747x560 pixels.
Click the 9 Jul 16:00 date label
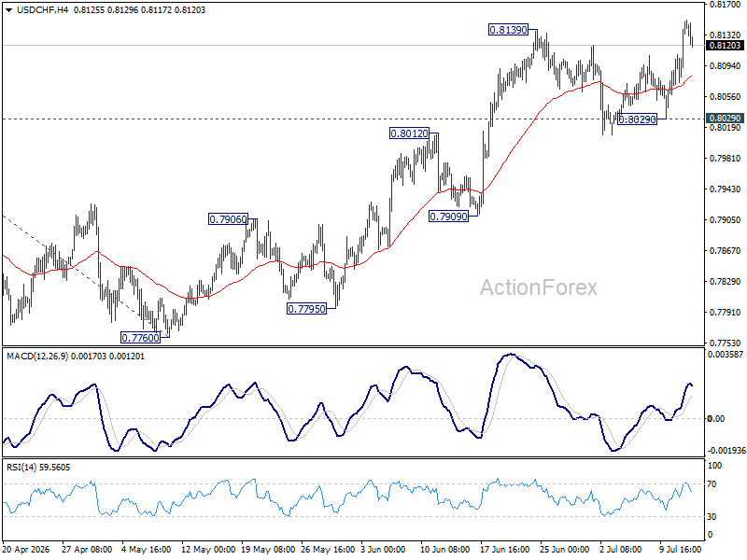[681, 550]
